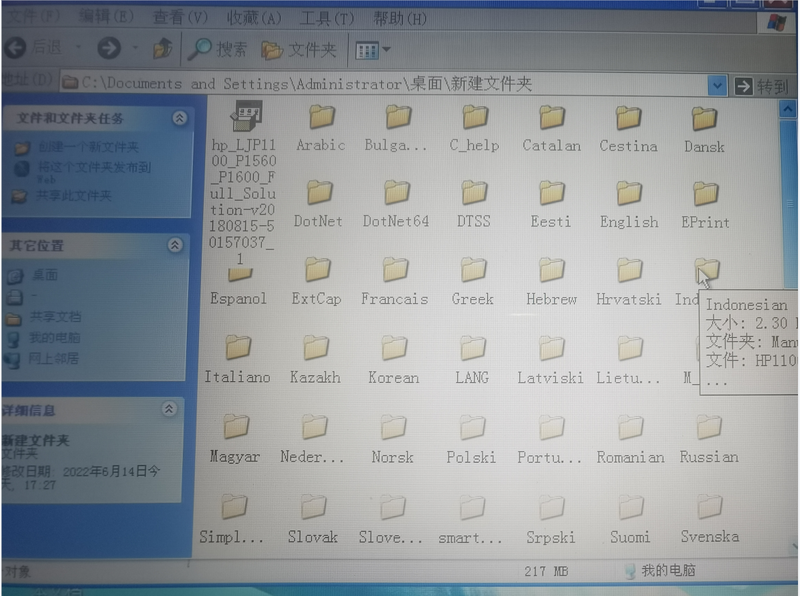
Task: Open the hp_LJP1100 installer file
Action: 243,118
